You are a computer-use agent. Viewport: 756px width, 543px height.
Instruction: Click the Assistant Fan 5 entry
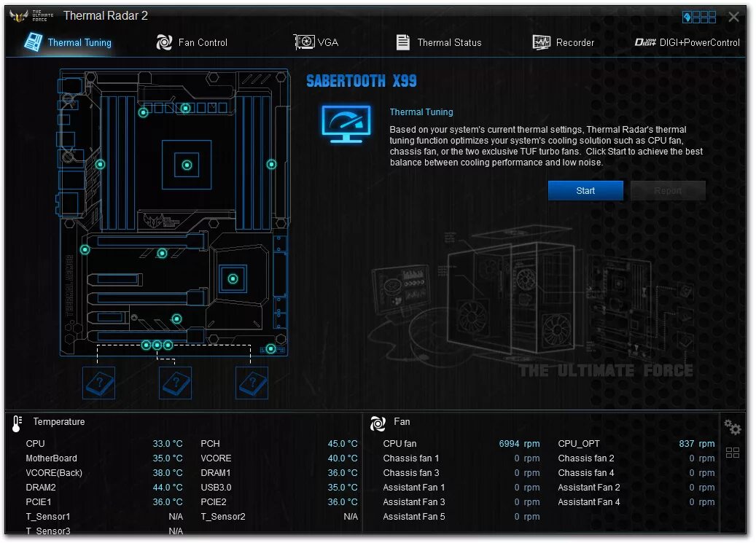461,517
